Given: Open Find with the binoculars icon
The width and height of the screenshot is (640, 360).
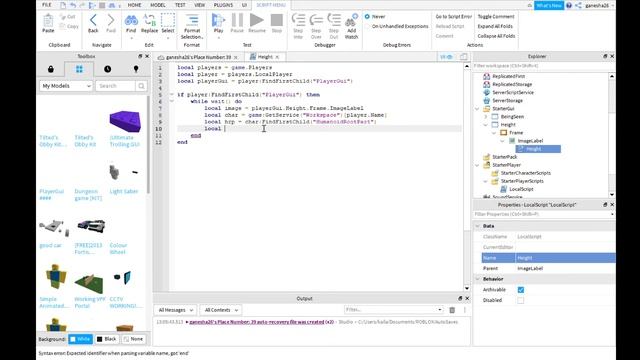Looking at the screenshot, I should (131, 20).
